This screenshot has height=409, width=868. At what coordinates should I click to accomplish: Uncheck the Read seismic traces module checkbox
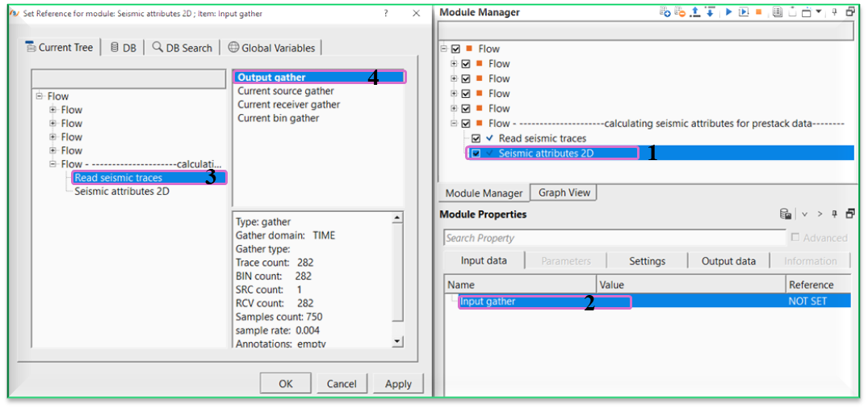click(476, 138)
